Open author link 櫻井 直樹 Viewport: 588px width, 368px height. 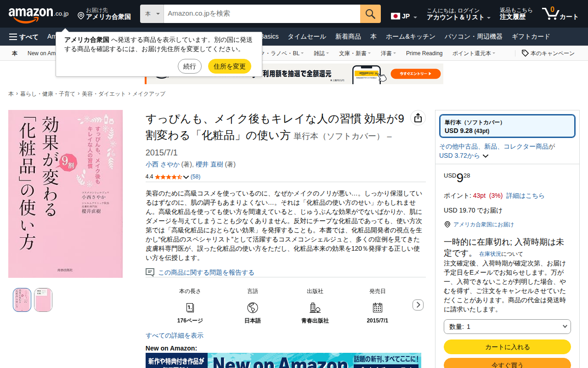click(x=209, y=164)
